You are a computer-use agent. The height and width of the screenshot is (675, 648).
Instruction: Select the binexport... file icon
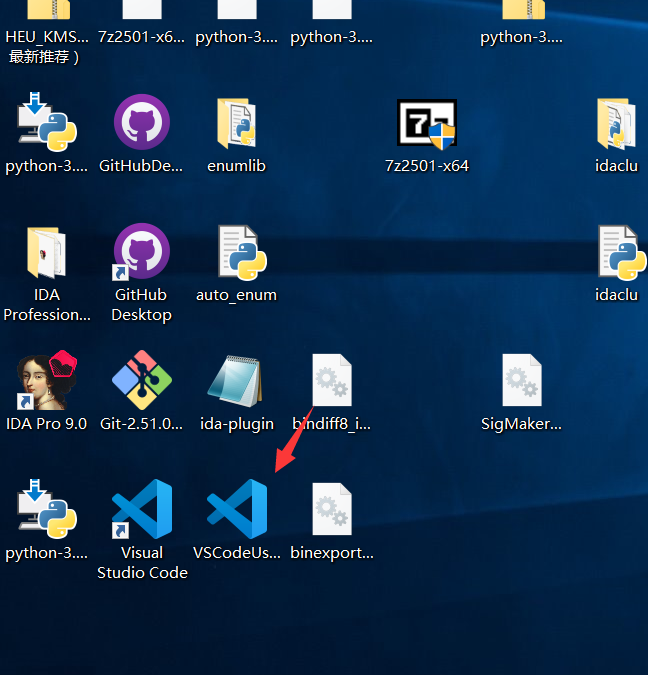click(x=332, y=509)
